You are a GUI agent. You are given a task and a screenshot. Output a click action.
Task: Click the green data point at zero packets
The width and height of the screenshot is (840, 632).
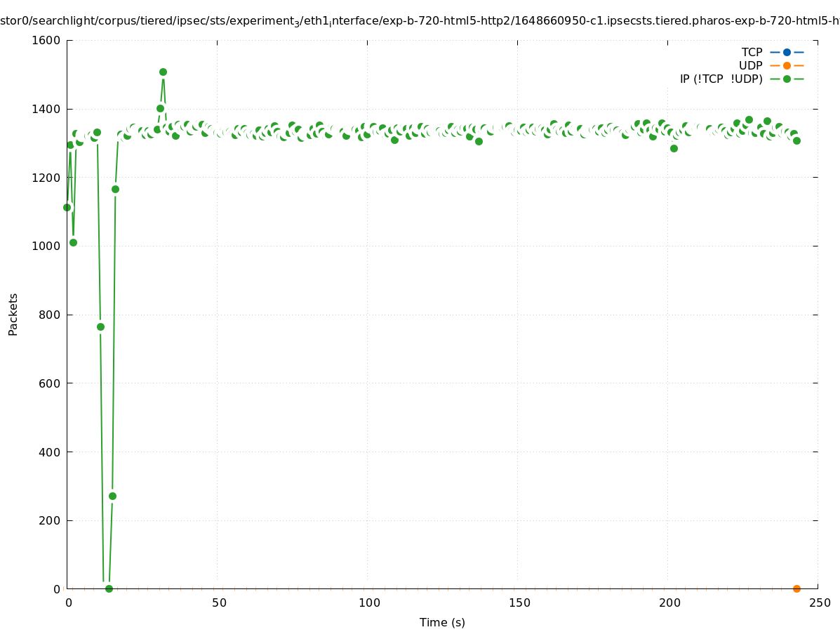(109, 588)
